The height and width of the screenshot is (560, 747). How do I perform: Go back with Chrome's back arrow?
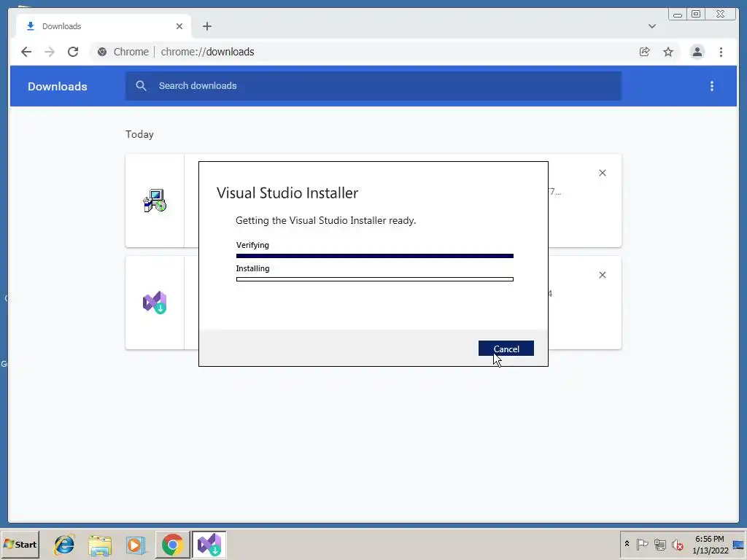26,52
